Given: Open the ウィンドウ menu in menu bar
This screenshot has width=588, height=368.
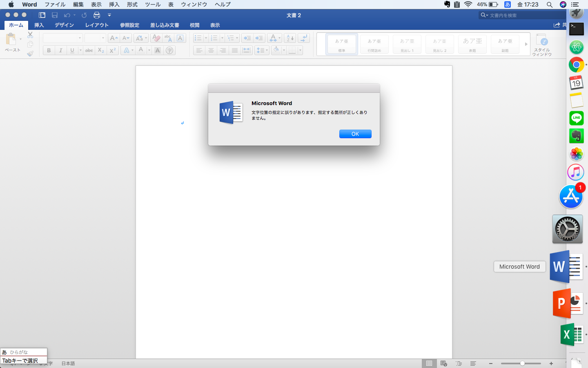Looking at the screenshot, I should (194, 4).
